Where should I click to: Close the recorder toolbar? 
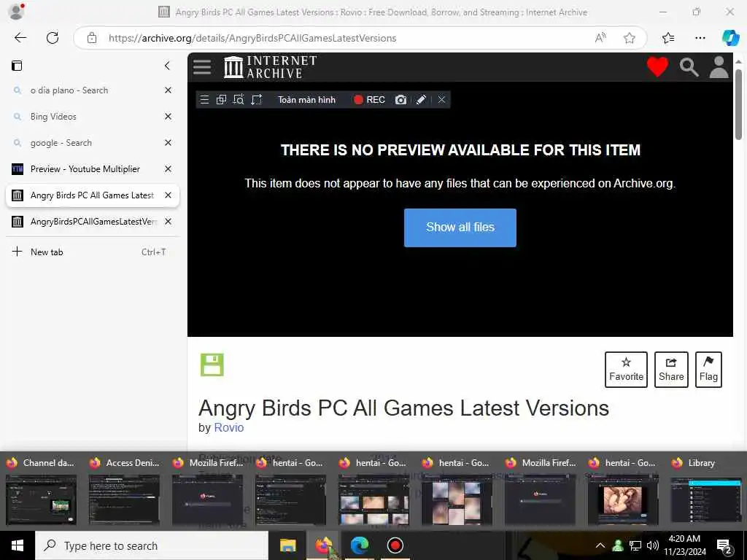click(x=441, y=99)
